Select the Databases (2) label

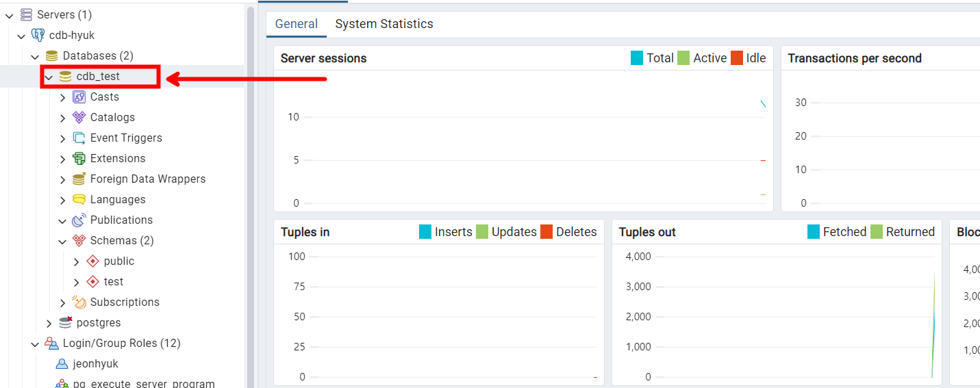pos(98,56)
